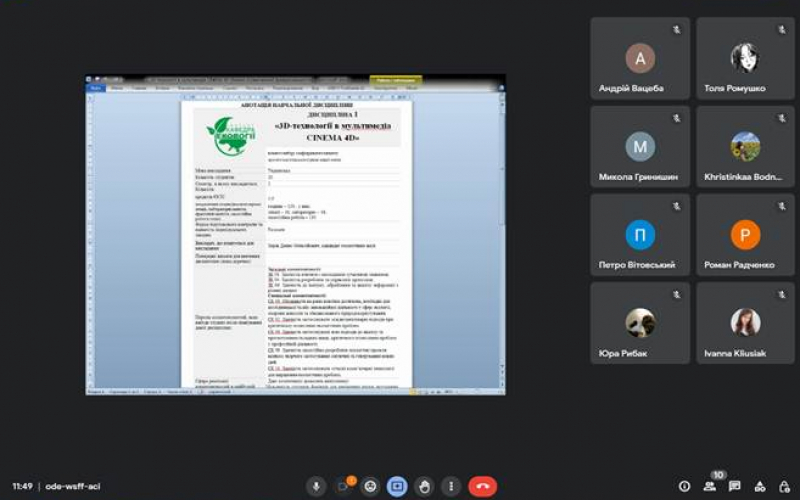Select Андрій Вацеба's avatar with letter A
800x500 pixels.
tap(640, 58)
